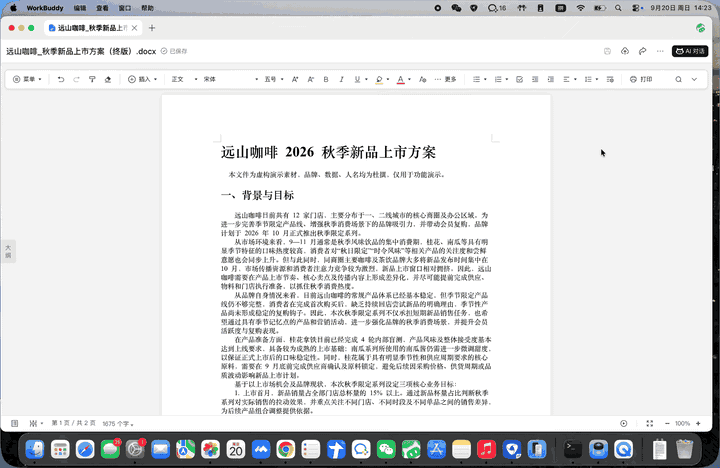The height and width of the screenshot is (468, 720).
Task: Open line spacing dropdown arrow
Action: click(596, 79)
